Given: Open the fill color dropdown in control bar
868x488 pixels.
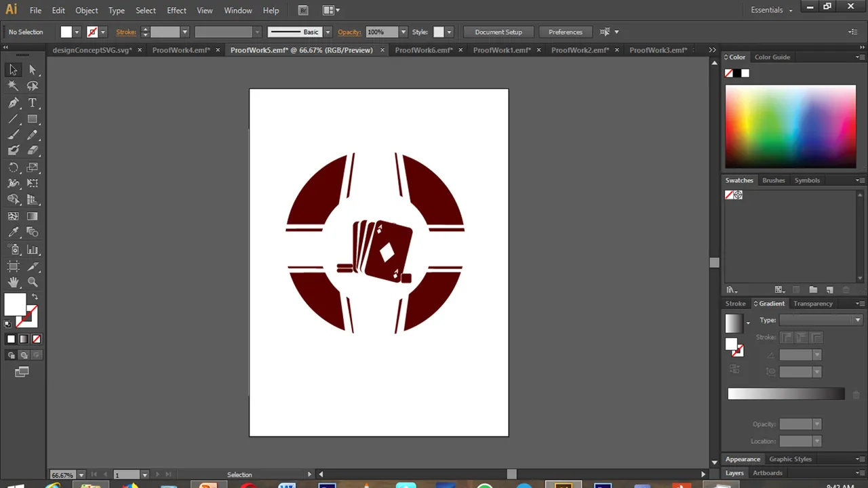Looking at the screenshot, I should [x=77, y=32].
